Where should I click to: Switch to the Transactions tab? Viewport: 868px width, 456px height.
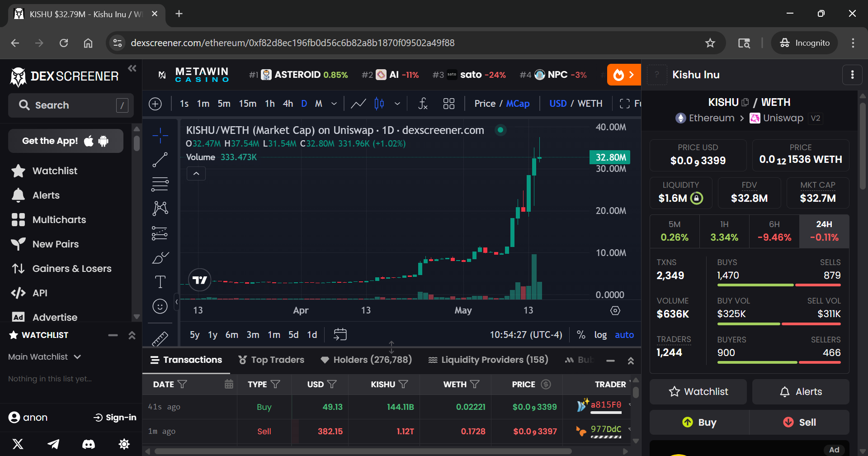coord(186,360)
